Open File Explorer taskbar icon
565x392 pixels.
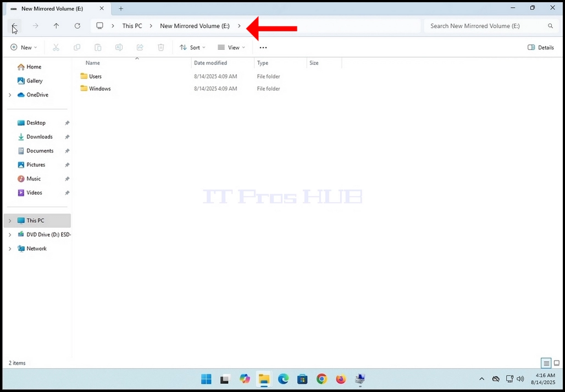264,379
